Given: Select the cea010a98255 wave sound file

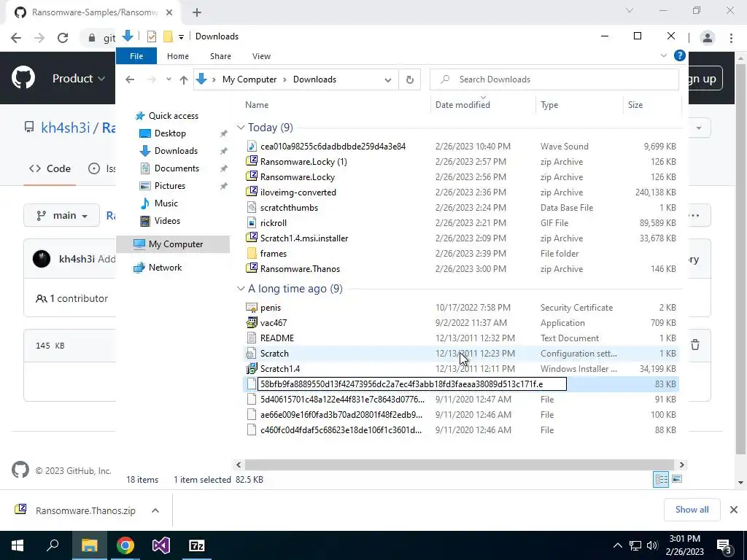Looking at the screenshot, I should tap(333, 146).
